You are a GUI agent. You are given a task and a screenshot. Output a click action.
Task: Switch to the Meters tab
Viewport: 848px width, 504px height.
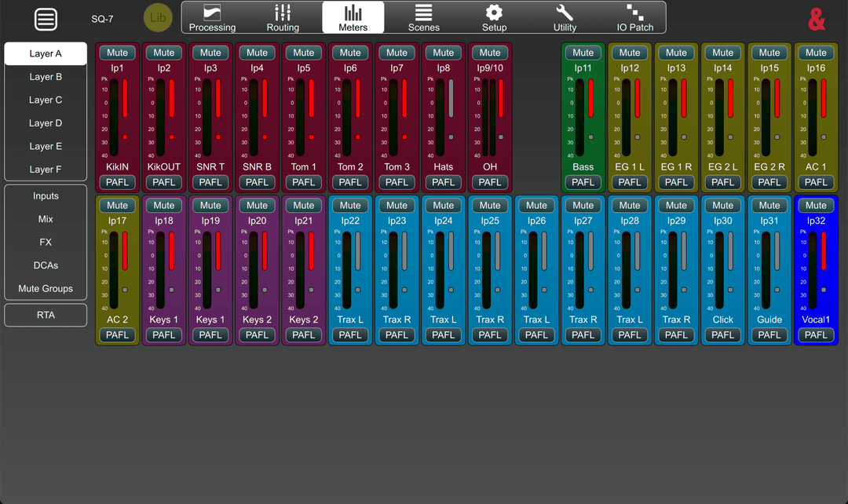click(x=353, y=17)
